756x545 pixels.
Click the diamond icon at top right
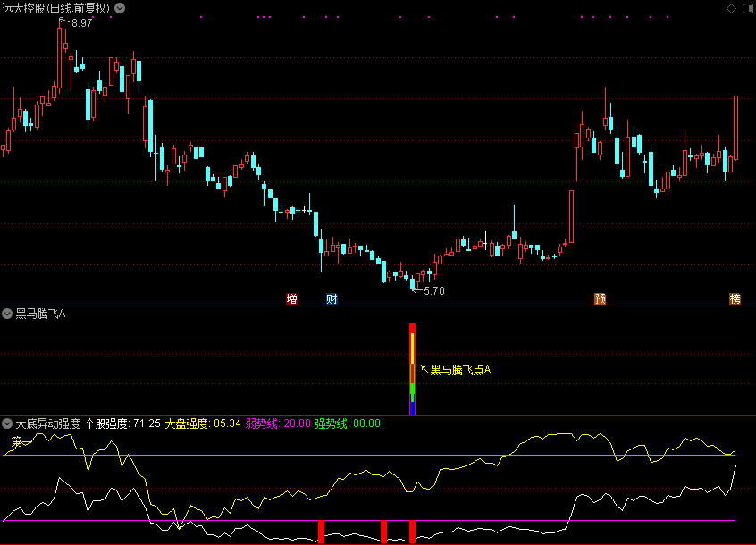[731, 8]
